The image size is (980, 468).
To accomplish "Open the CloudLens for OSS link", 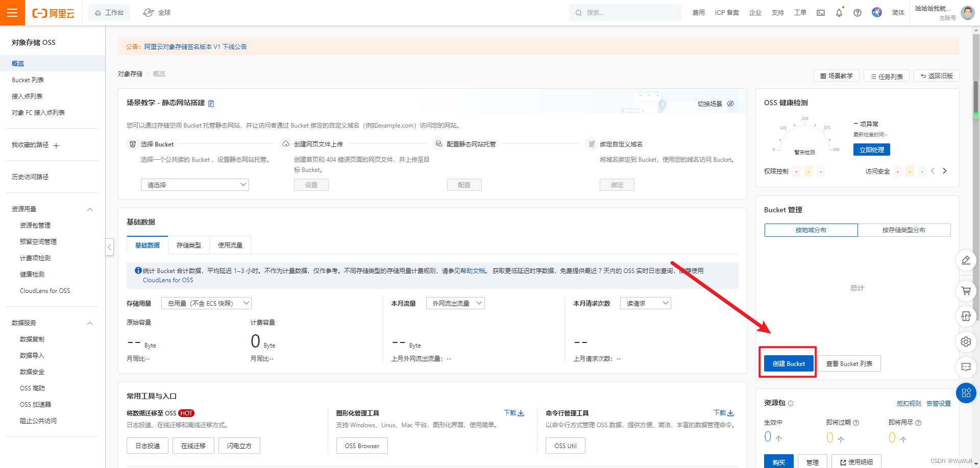I will coord(168,280).
